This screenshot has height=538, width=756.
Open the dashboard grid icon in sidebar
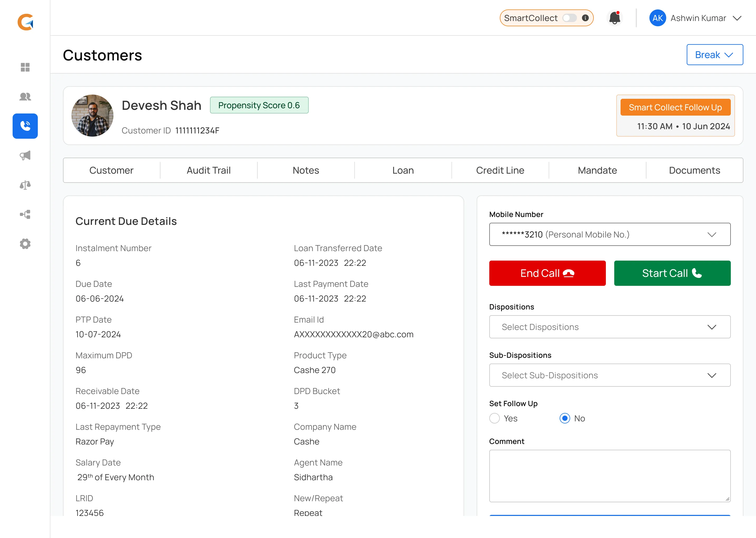25,67
